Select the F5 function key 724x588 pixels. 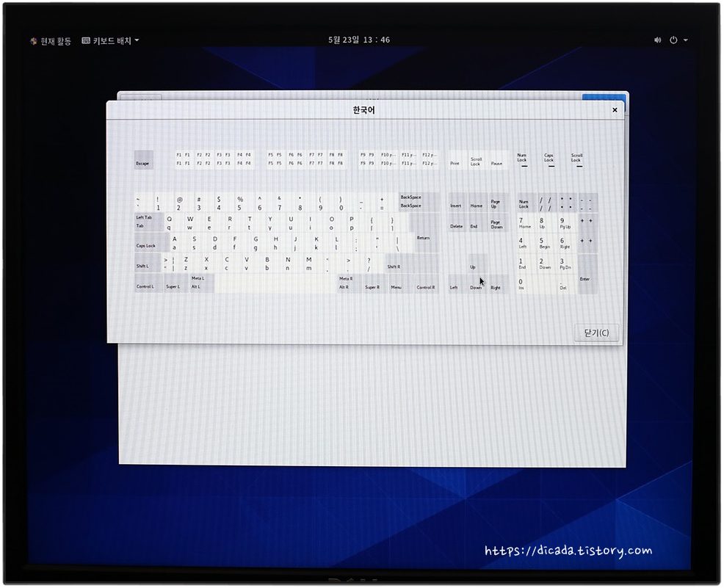coord(275,159)
